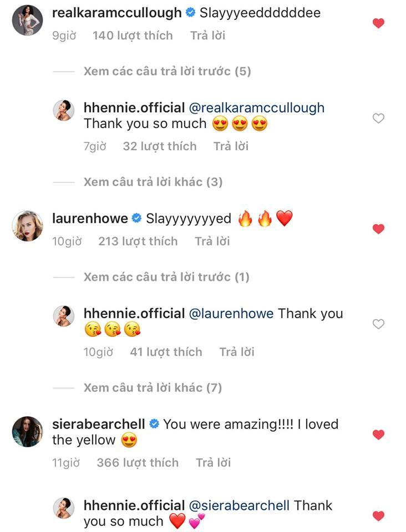The height and width of the screenshot is (532, 406).
Task: Click verified badge next to laurenhowe
Action: tap(135, 218)
